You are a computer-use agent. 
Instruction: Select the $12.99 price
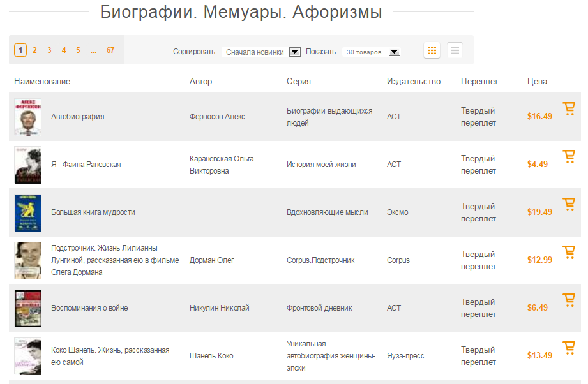tap(539, 260)
